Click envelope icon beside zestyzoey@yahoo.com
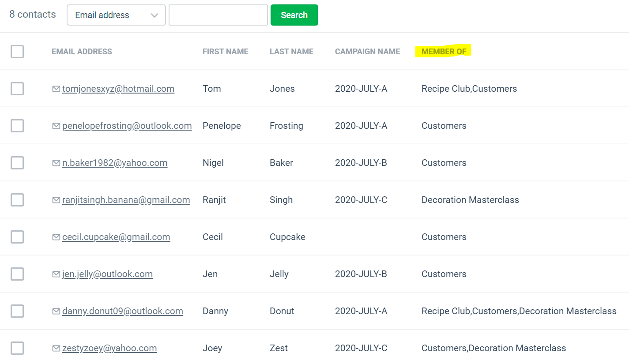The width and height of the screenshot is (629, 364). (56, 349)
